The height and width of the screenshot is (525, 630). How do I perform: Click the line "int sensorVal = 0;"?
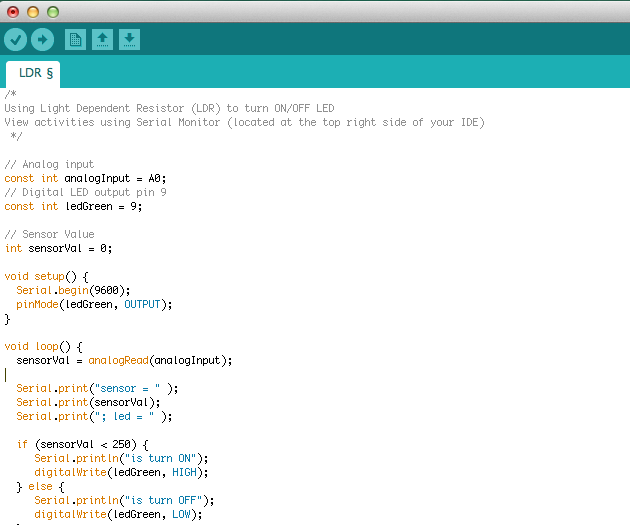click(58, 249)
